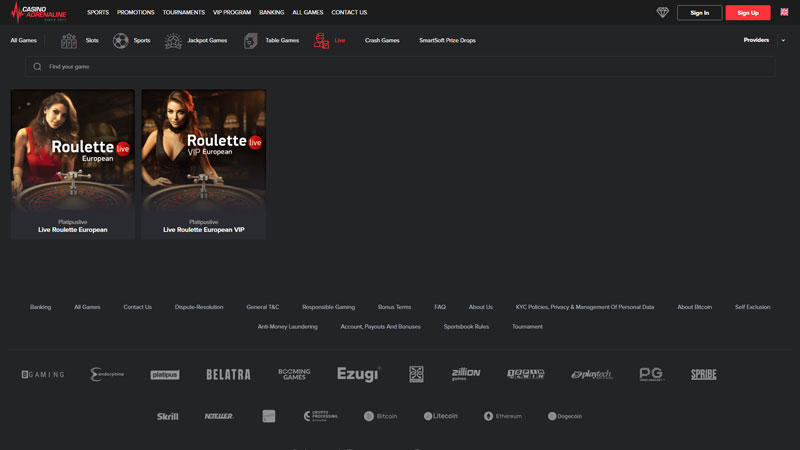Select the Live dealer icon

click(321, 40)
